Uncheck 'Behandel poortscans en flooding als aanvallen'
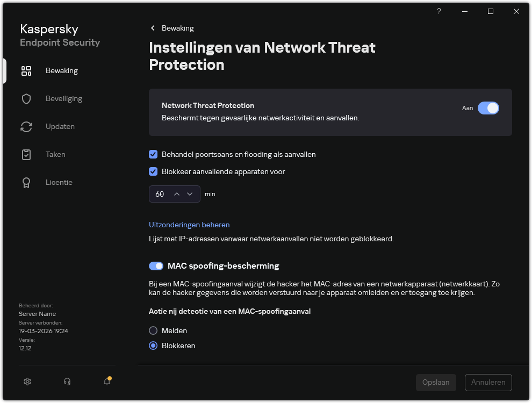 click(x=153, y=154)
